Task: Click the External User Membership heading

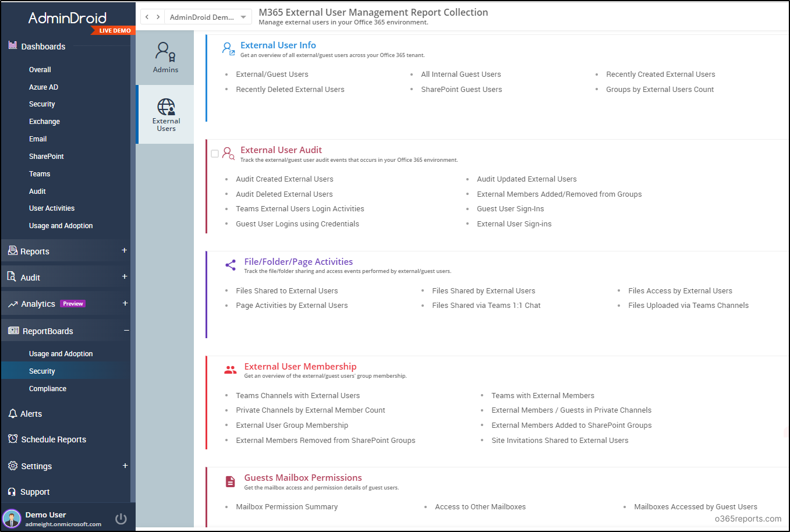Action: (300, 366)
